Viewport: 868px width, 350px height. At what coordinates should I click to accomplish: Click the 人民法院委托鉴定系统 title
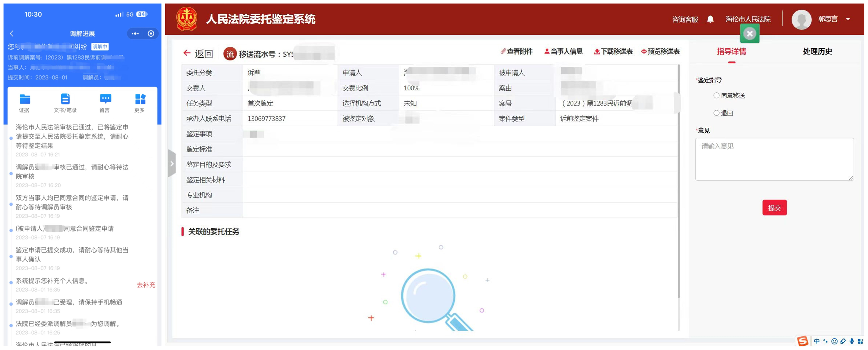point(261,19)
